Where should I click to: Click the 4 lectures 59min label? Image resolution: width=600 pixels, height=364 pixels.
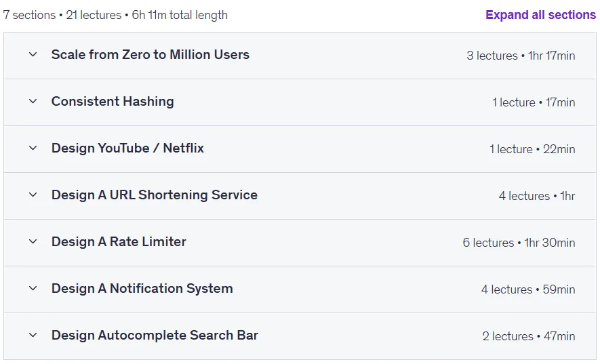click(528, 289)
